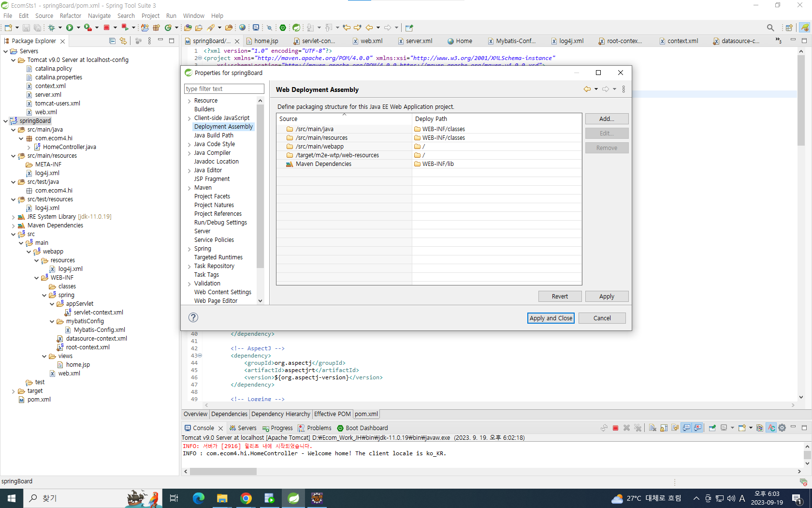
Task: Toggle the highlighted AC icon in Console toolbar
Action: 771,428
